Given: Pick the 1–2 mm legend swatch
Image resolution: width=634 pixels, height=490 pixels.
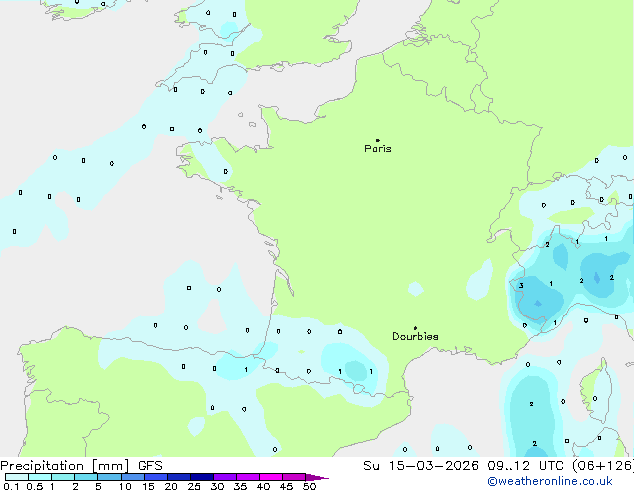Looking at the screenshot, I should click(63, 477).
